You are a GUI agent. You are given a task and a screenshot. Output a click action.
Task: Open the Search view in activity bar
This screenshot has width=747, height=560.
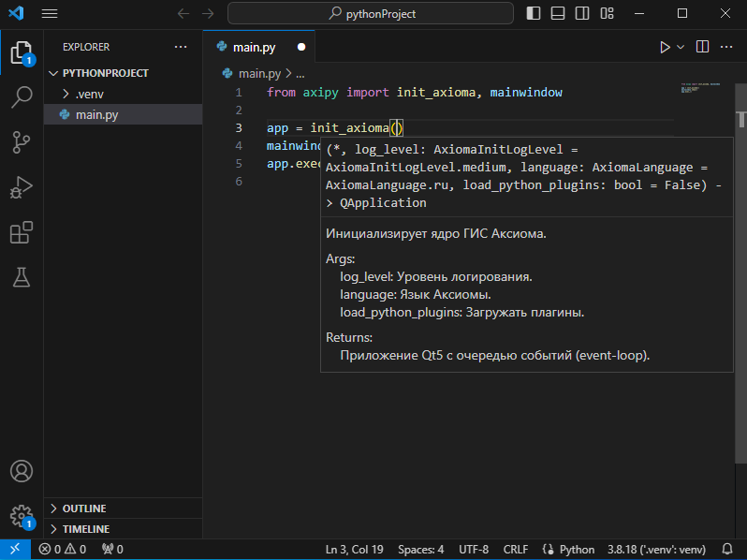[22, 96]
